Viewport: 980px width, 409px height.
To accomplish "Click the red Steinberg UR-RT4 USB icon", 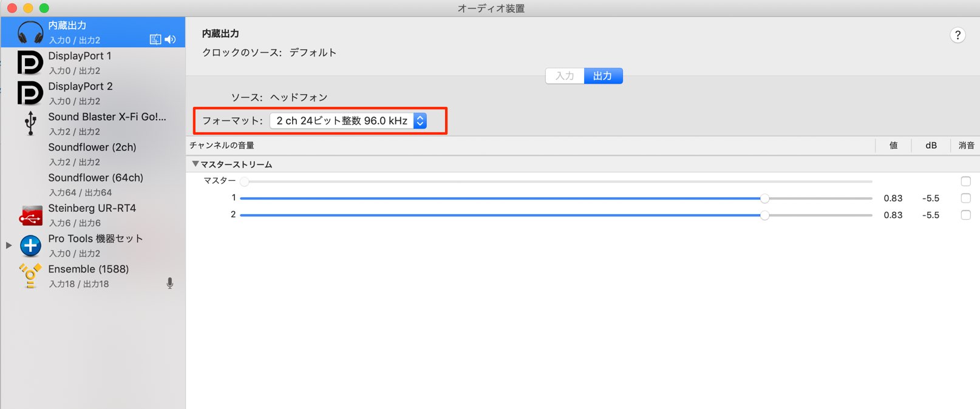I will tap(30, 215).
